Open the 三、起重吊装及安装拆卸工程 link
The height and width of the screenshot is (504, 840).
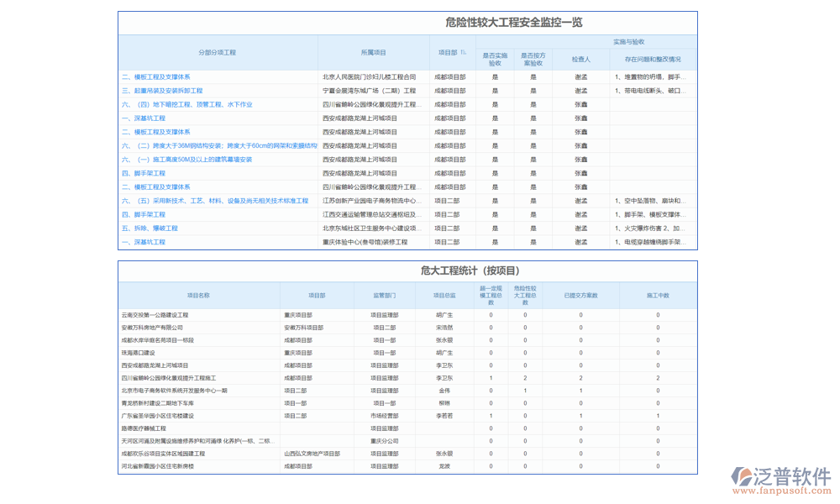162,91
